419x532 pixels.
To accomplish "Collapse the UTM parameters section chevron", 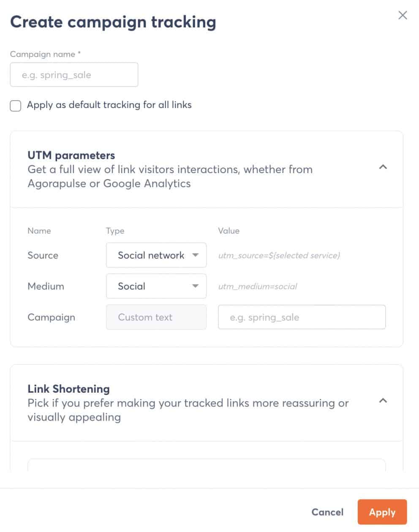I will point(383,167).
